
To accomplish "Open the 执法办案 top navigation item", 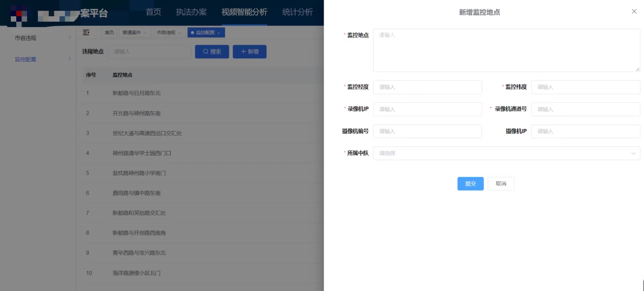I will click(191, 12).
